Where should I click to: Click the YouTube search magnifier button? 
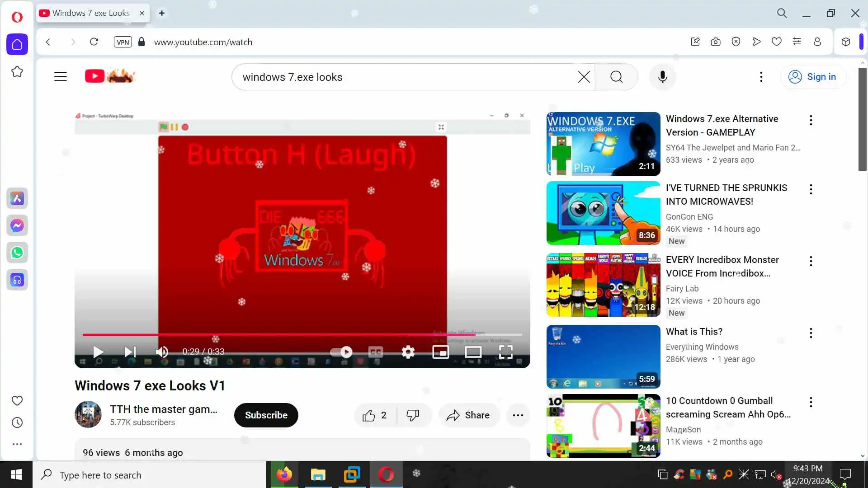tap(616, 77)
